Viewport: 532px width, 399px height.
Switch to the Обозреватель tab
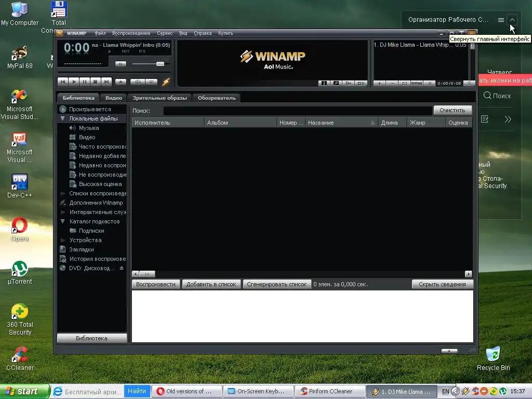pyautogui.click(x=217, y=98)
